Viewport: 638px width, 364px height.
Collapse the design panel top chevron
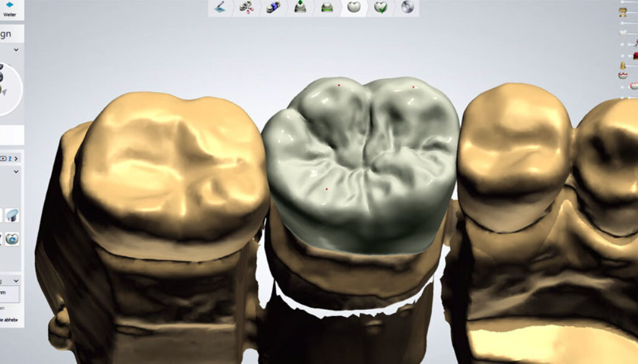16,50
